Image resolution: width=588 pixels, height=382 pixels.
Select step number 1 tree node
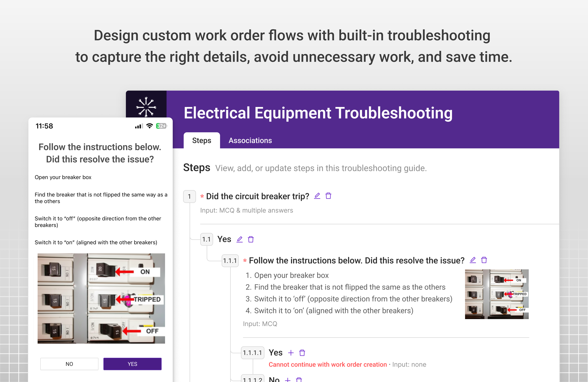tap(189, 196)
